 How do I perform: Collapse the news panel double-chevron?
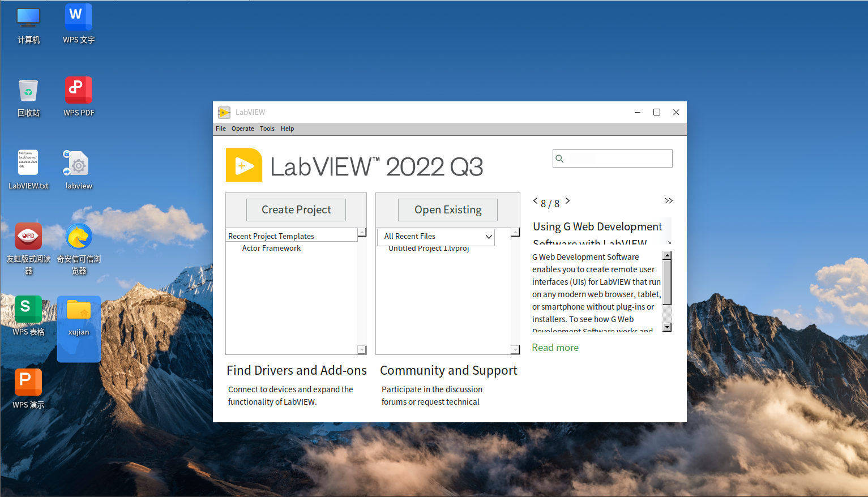669,201
